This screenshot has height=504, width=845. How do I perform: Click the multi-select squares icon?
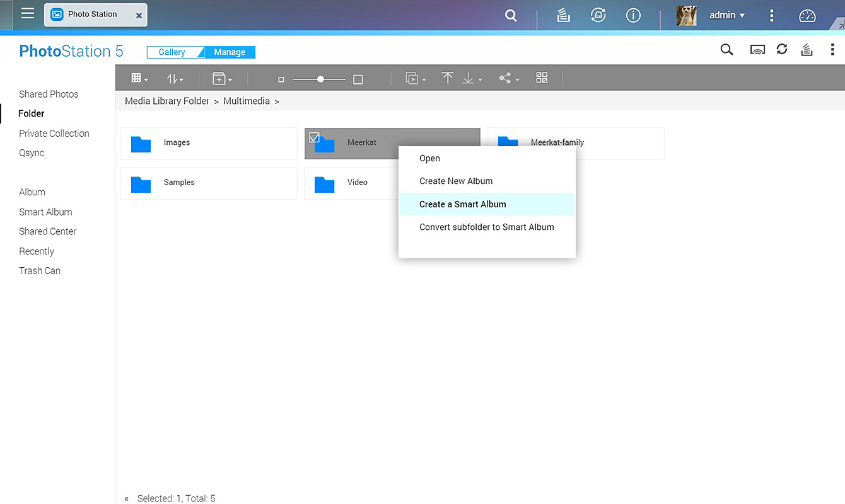point(542,77)
